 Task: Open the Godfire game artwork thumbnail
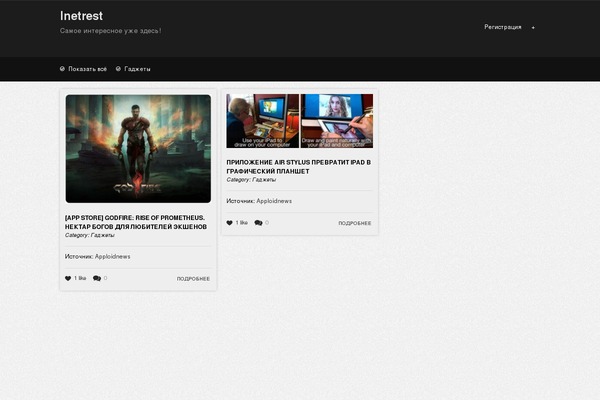138,149
